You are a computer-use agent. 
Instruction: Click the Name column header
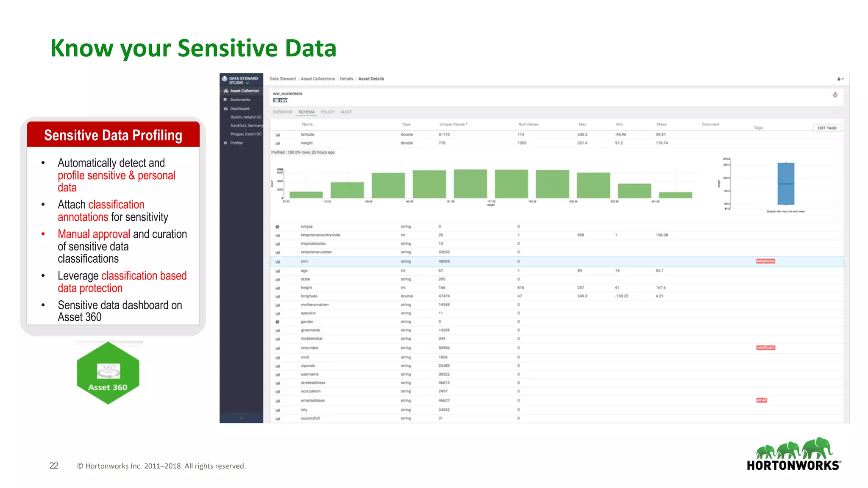tap(307, 125)
